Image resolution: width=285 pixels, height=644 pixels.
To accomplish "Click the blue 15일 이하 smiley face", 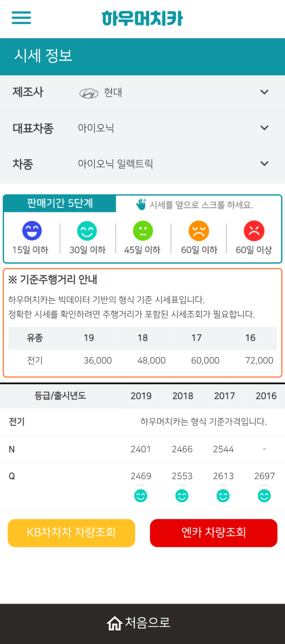I will coord(32,231).
